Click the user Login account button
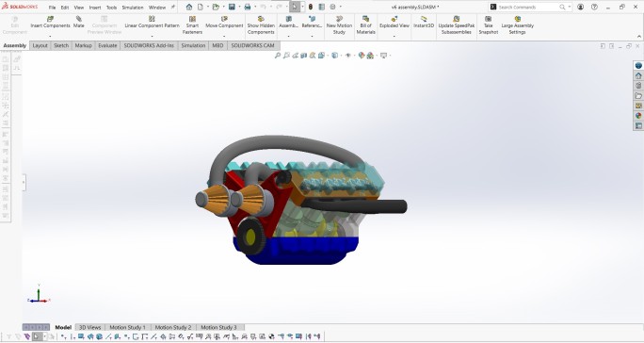This screenshot has height=343, width=644. (580, 7)
